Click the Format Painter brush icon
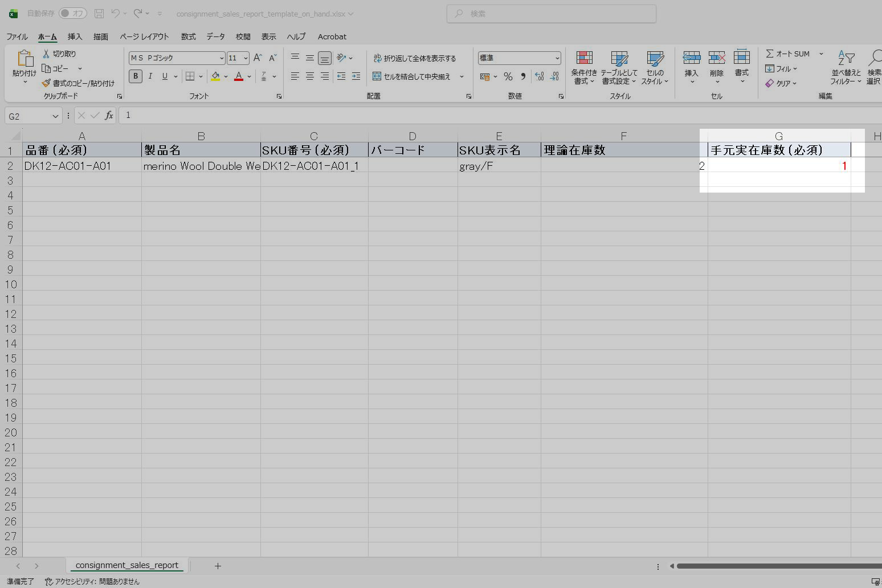This screenshot has height=588, width=882. coord(46,83)
